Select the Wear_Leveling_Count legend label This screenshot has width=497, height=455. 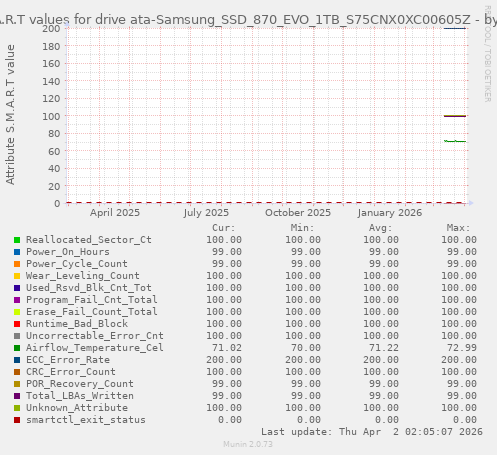click(83, 276)
